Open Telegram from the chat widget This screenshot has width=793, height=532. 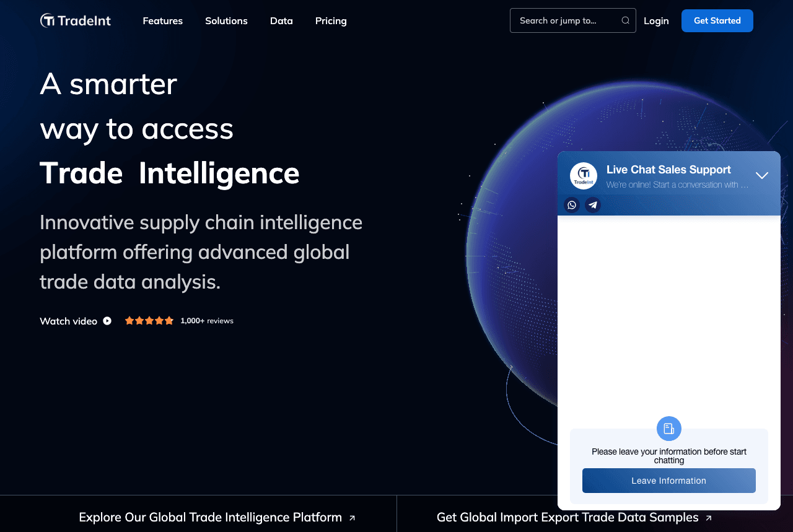(x=593, y=205)
